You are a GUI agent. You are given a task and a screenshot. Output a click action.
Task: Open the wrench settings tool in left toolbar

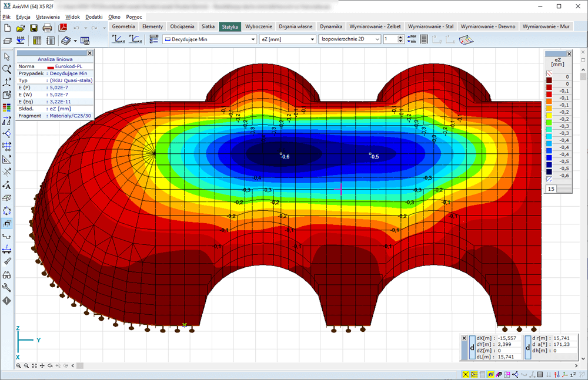[x=7, y=288]
